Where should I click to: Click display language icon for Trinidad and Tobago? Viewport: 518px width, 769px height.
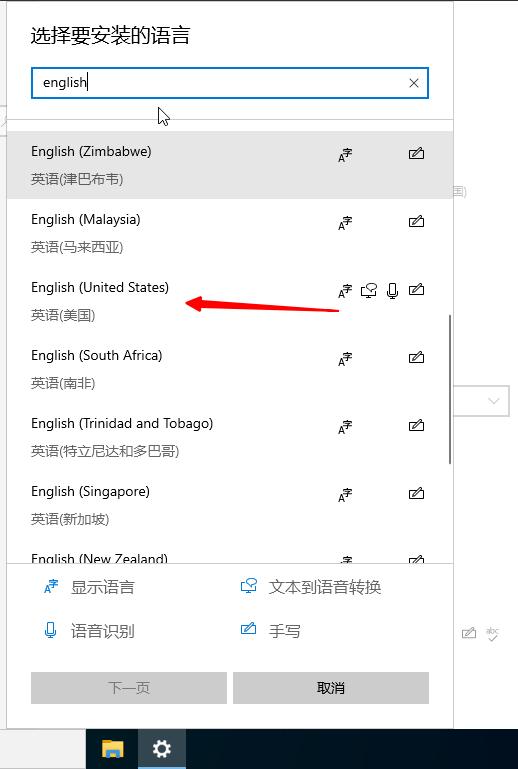[x=345, y=427]
